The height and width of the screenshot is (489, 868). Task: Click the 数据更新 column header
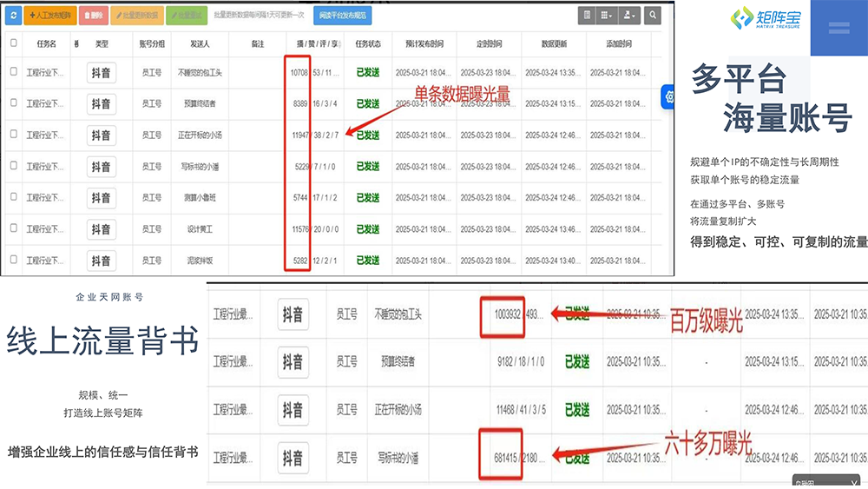click(554, 43)
